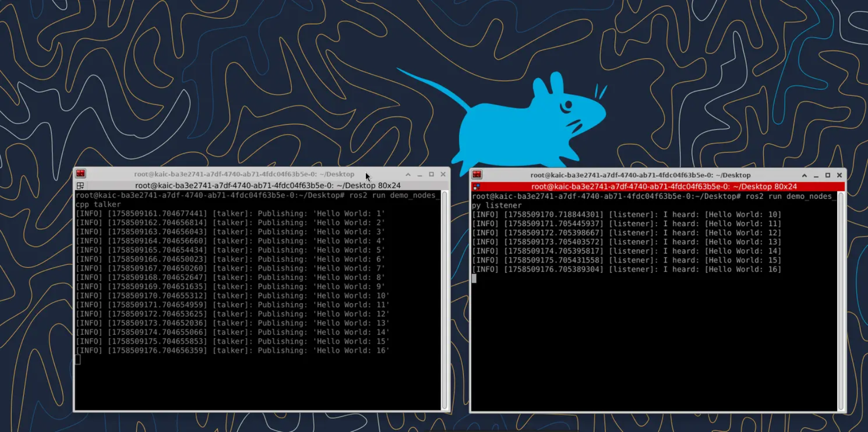Focus the empty listener terminal area
This screenshot has height=432, width=868.
(x=654, y=345)
